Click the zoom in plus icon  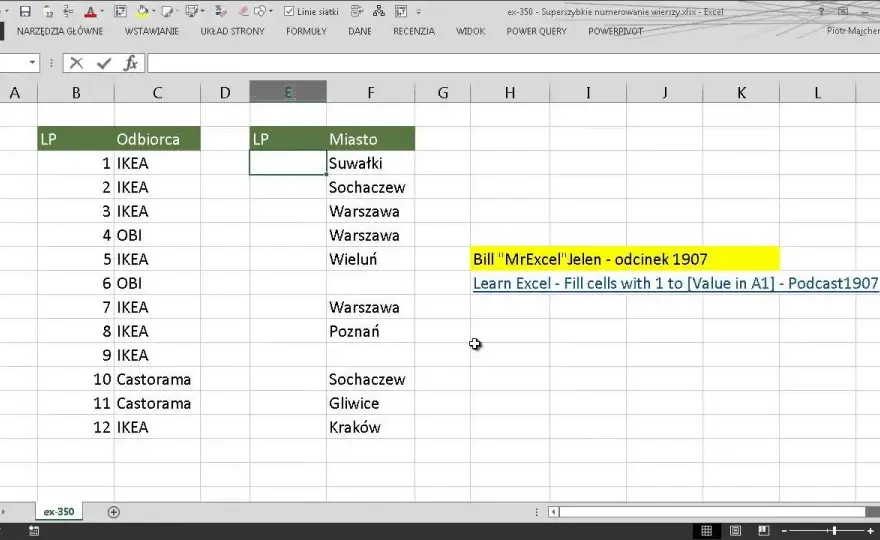pyautogui.click(x=870, y=530)
